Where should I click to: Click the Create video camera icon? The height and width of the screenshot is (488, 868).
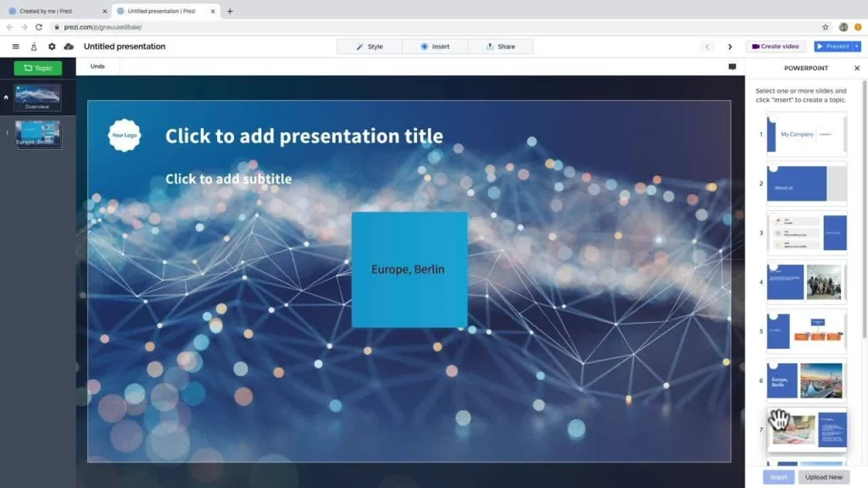[x=754, y=47]
